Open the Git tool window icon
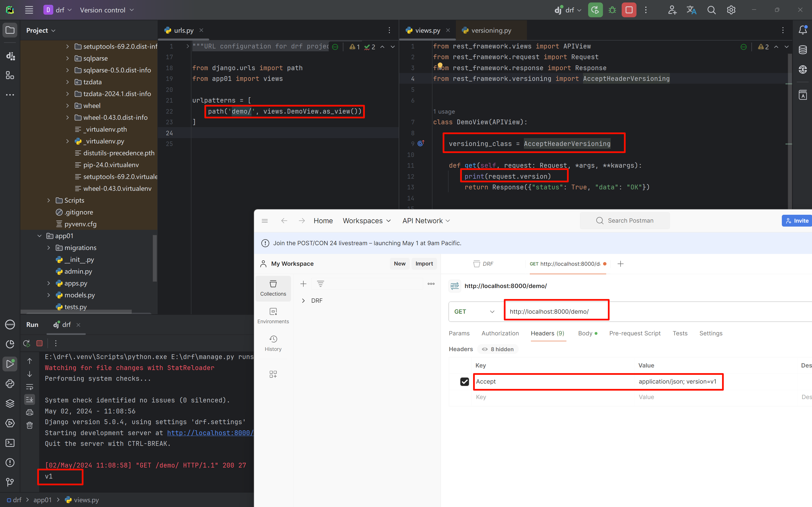812x507 pixels. coord(10,482)
